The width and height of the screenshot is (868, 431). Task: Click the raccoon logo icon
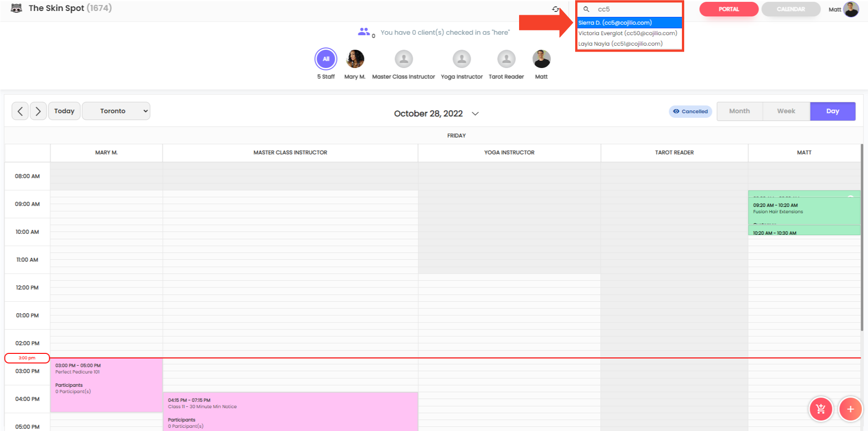point(16,8)
